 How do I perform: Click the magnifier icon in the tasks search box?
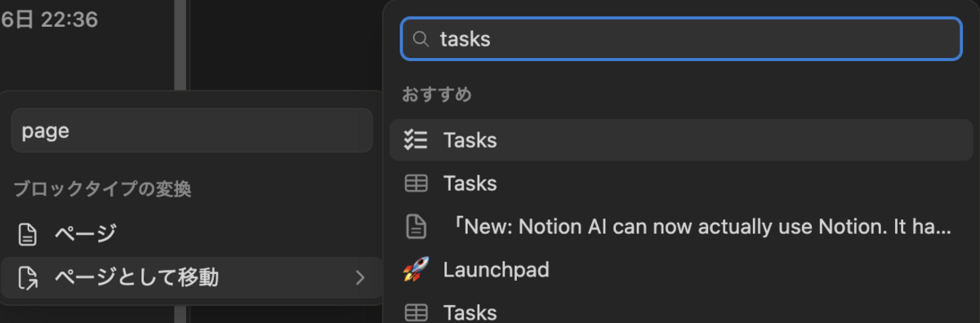(421, 38)
